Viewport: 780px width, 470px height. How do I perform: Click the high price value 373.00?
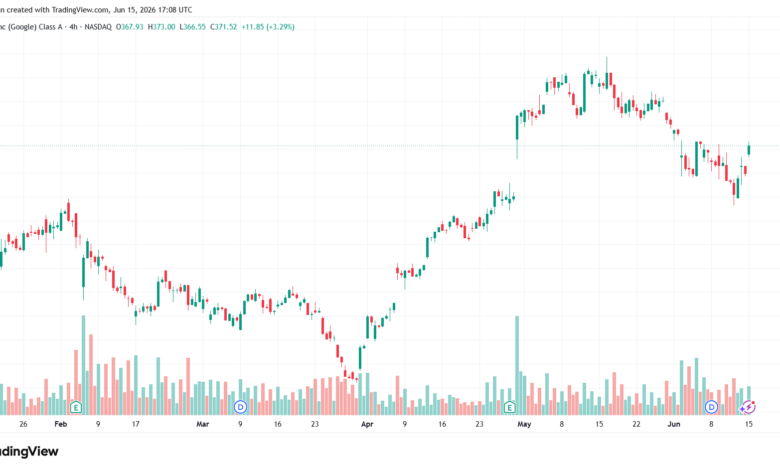(164, 27)
